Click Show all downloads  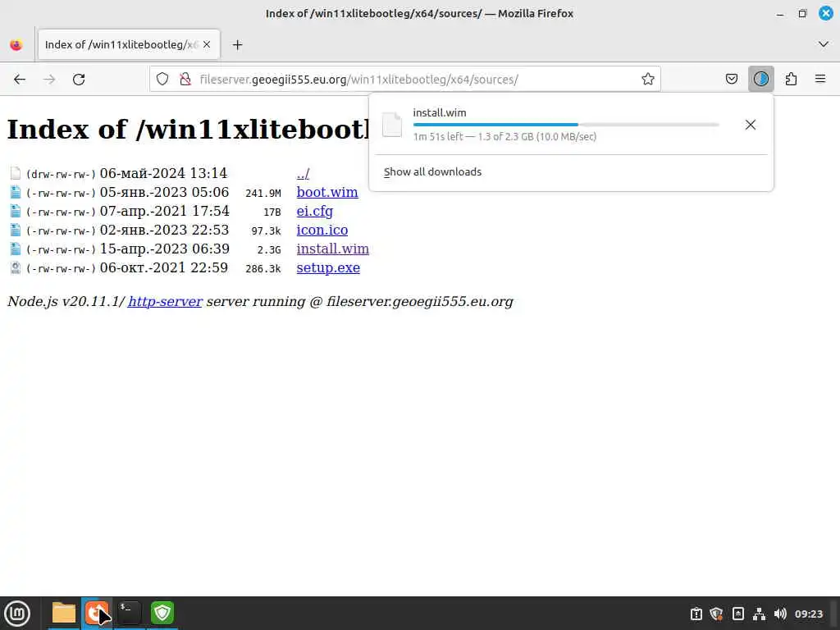tap(432, 172)
